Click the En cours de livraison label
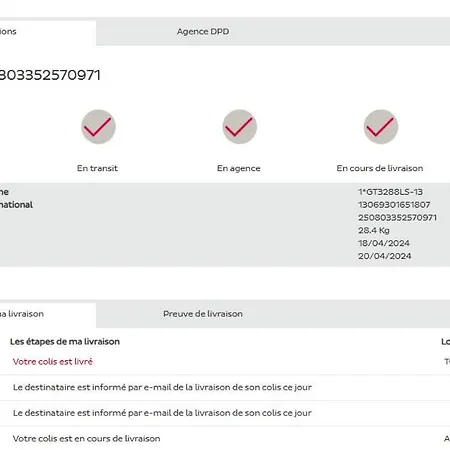The width and height of the screenshot is (450, 450). click(x=380, y=168)
